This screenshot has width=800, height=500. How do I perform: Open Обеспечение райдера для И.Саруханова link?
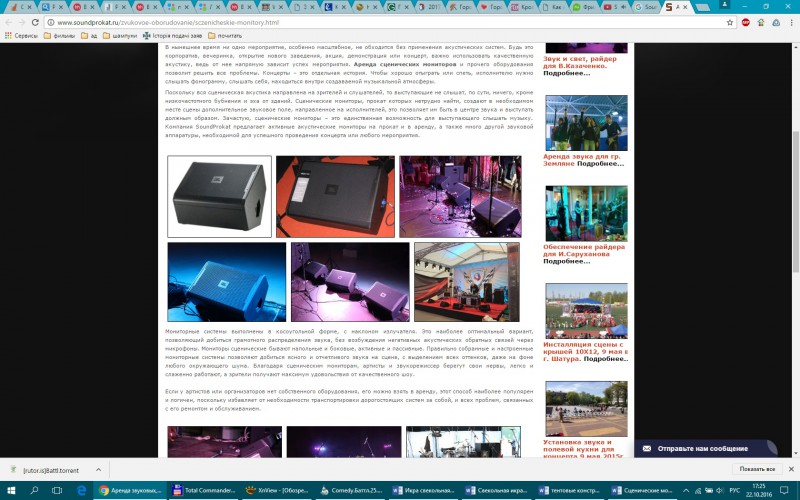[x=584, y=250]
